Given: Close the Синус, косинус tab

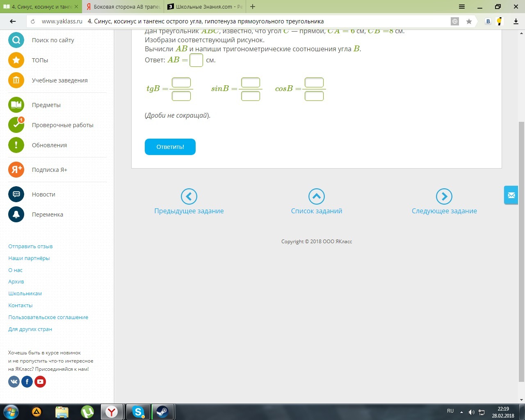Looking at the screenshot, I should (x=76, y=7).
